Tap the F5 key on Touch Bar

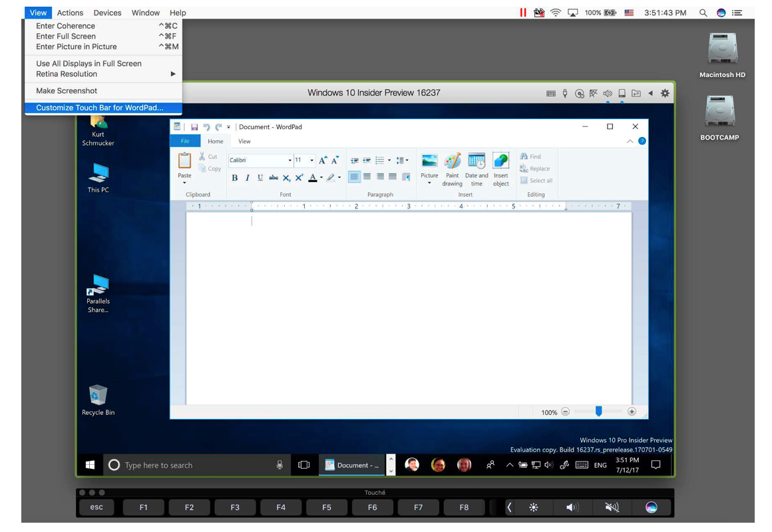click(326, 507)
